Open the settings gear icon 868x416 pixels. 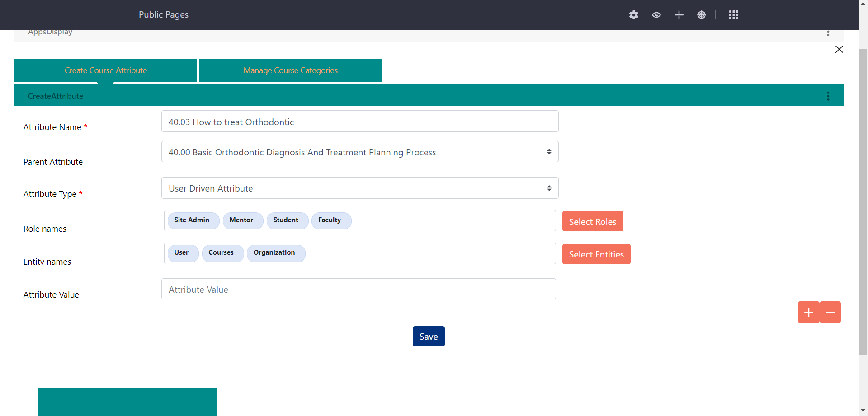point(634,15)
